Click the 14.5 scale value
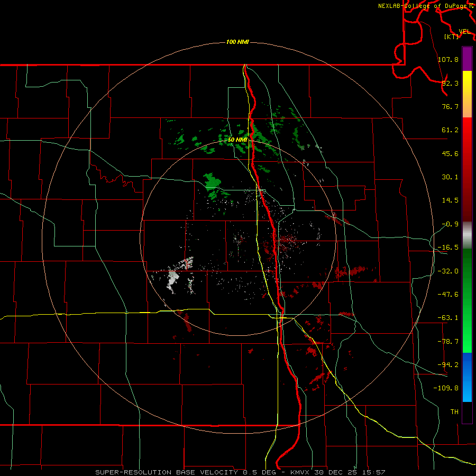This screenshot has width=476, height=476. point(450,200)
